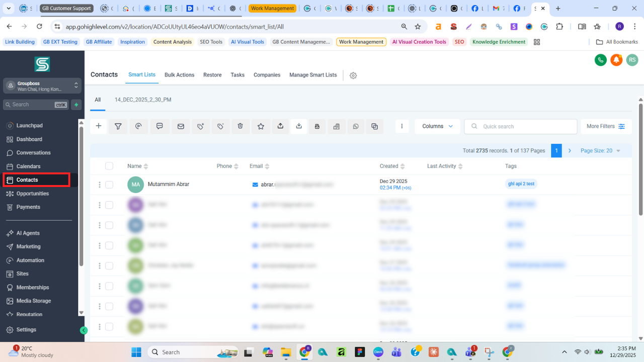Open the orange notifications bell
The width and height of the screenshot is (644, 362).
(x=616, y=60)
